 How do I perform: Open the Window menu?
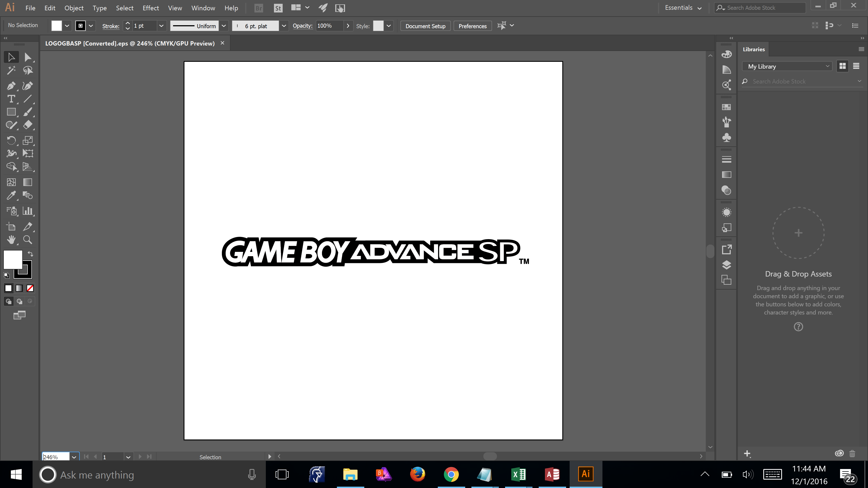pyautogui.click(x=203, y=8)
